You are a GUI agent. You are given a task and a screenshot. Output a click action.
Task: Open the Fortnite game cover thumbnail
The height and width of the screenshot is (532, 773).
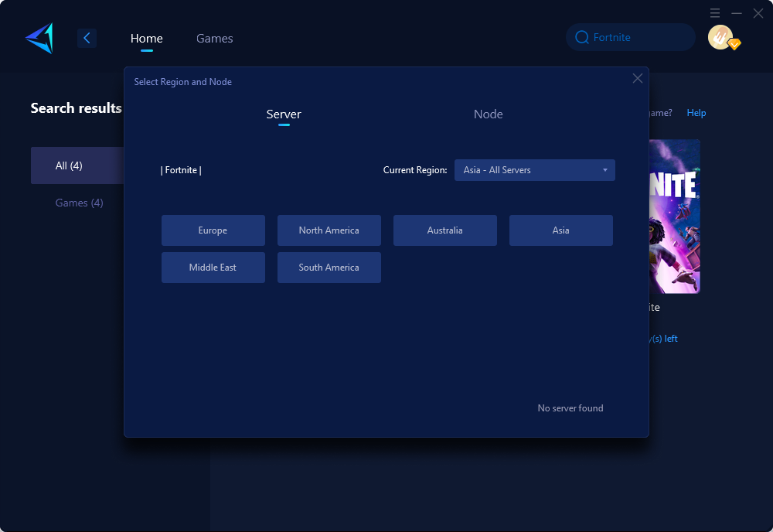coord(674,217)
